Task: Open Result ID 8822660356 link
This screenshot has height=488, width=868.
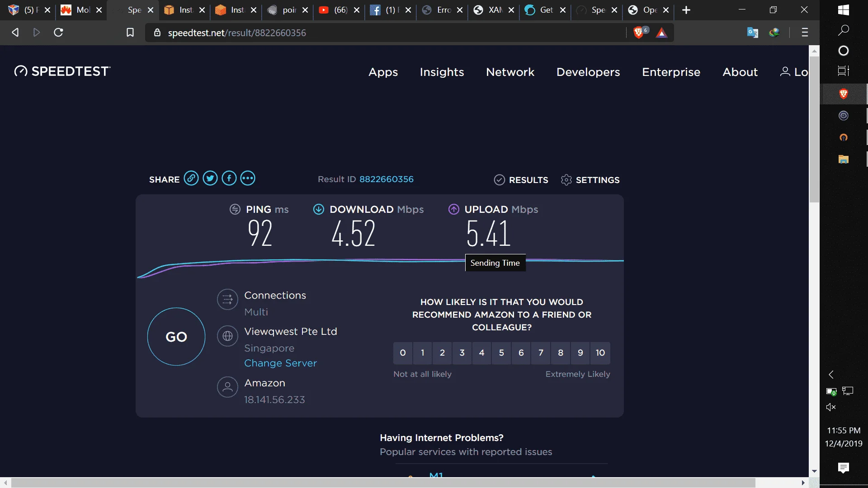Action: tap(387, 179)
